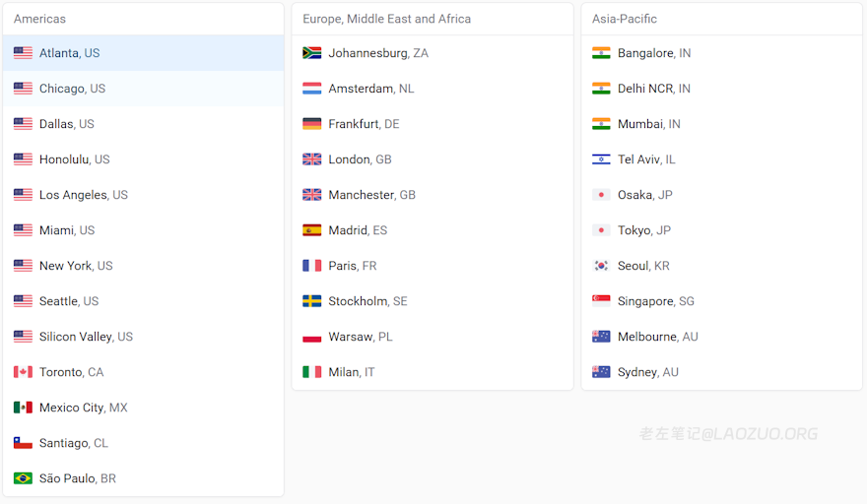867x504 pixels.
Task: Click the Israel flag beside Tel Aviv
Action: 601,159
